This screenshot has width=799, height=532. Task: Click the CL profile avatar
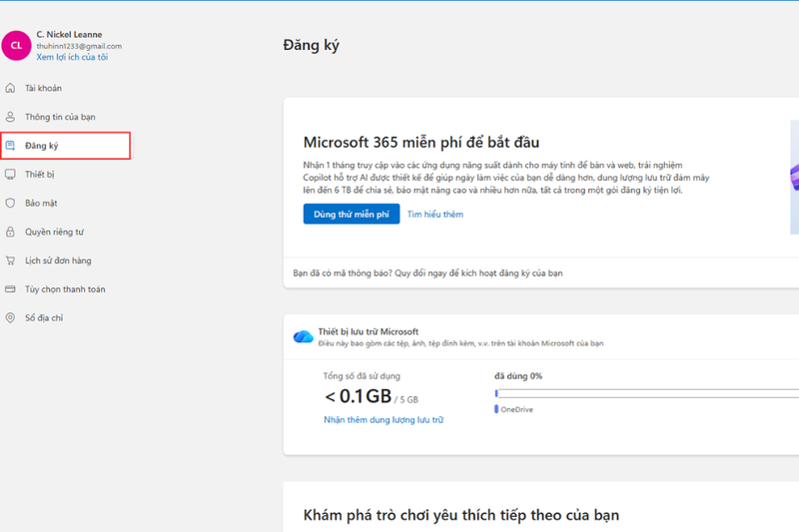click(16, 45)
